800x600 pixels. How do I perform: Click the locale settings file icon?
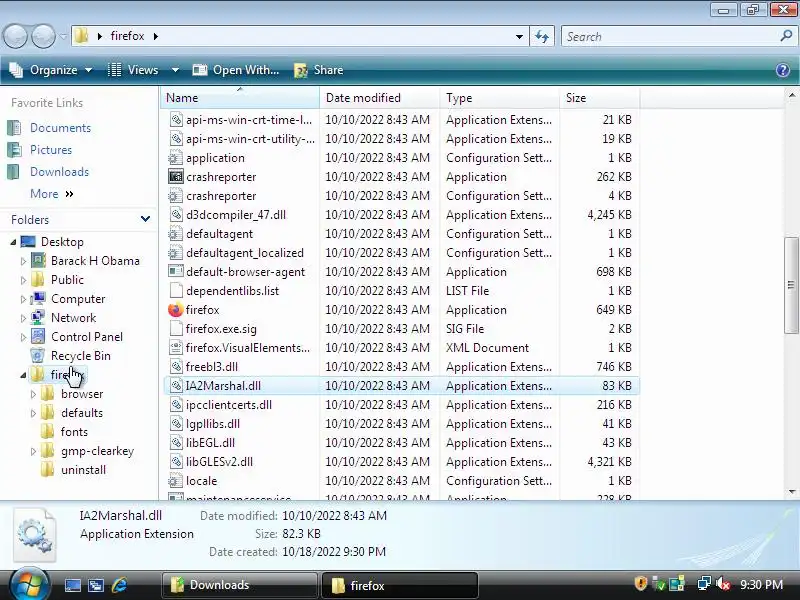click(x=176, y=481)
